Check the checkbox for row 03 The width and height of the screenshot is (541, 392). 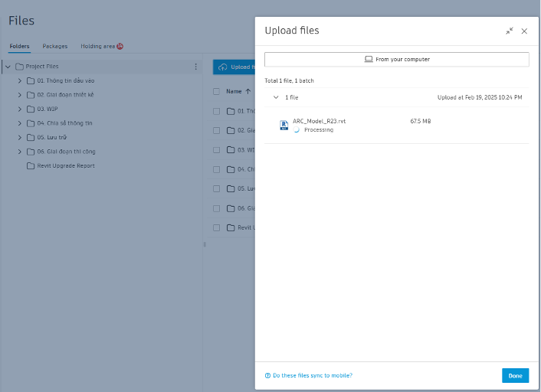216,150
